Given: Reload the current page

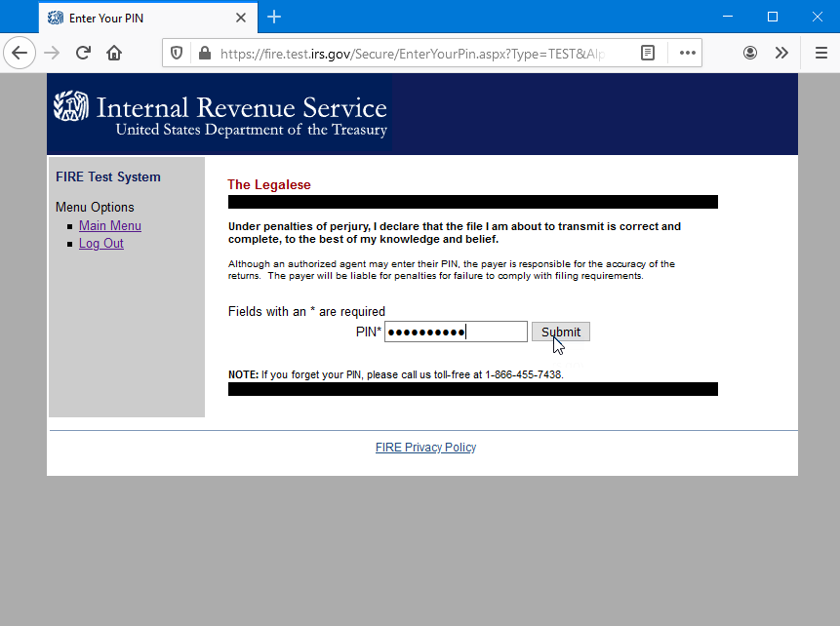Looking at the screenshot, I should [x=83, y=53].
